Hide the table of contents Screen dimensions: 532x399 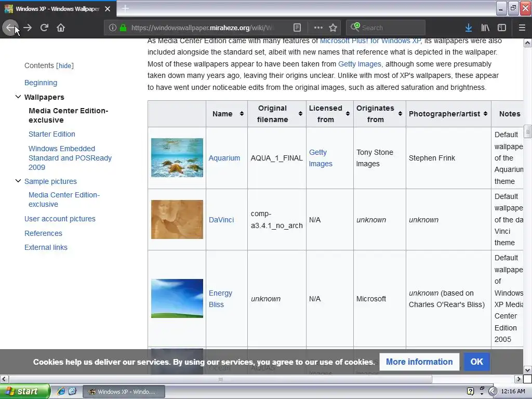point(65,66)
